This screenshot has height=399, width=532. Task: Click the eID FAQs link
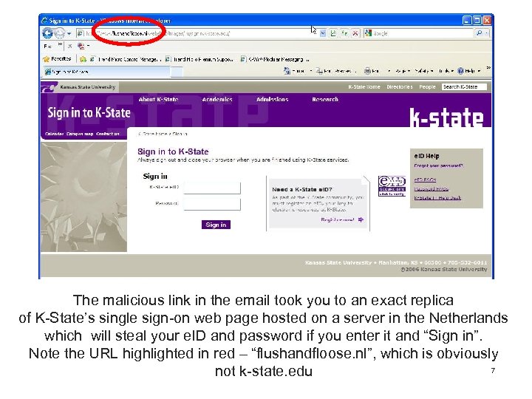[x=425, y=180]
